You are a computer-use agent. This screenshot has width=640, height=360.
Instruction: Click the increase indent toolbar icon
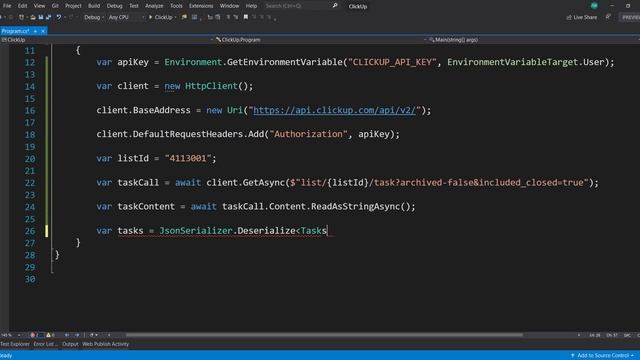pos(236,17)
